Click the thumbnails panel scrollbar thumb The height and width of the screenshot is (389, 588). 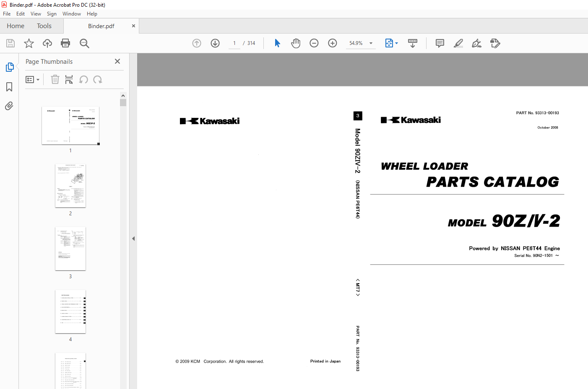pyautogui.click(x=123, y=102)
